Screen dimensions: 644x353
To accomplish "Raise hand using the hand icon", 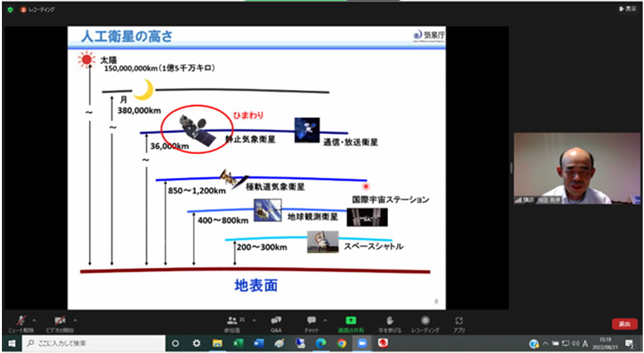I will click(389, 322).
